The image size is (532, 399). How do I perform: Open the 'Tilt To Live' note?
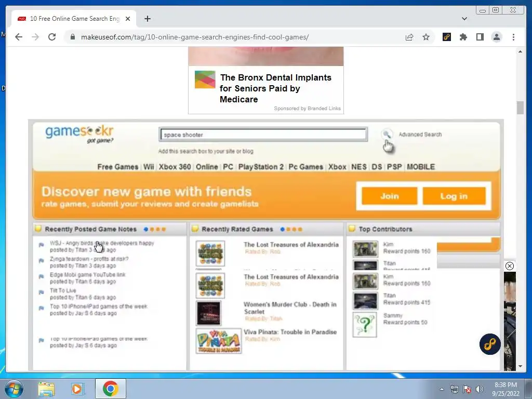point(63,290)
